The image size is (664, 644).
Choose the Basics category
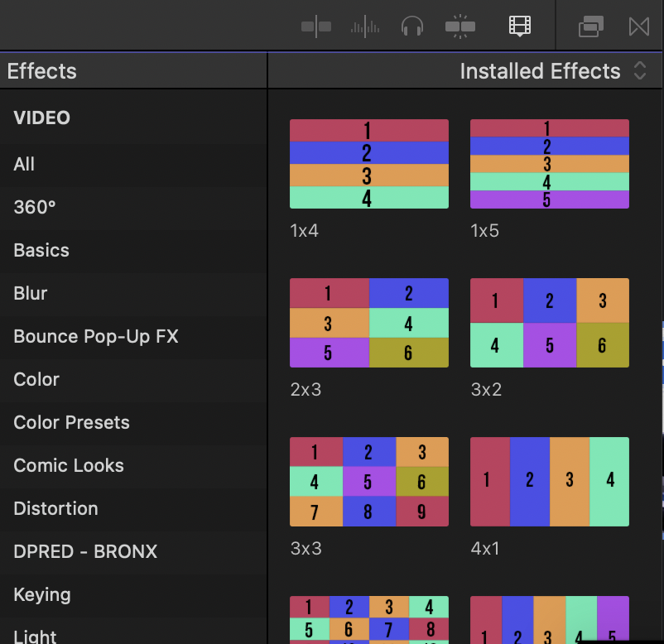(x=133, y=251)
